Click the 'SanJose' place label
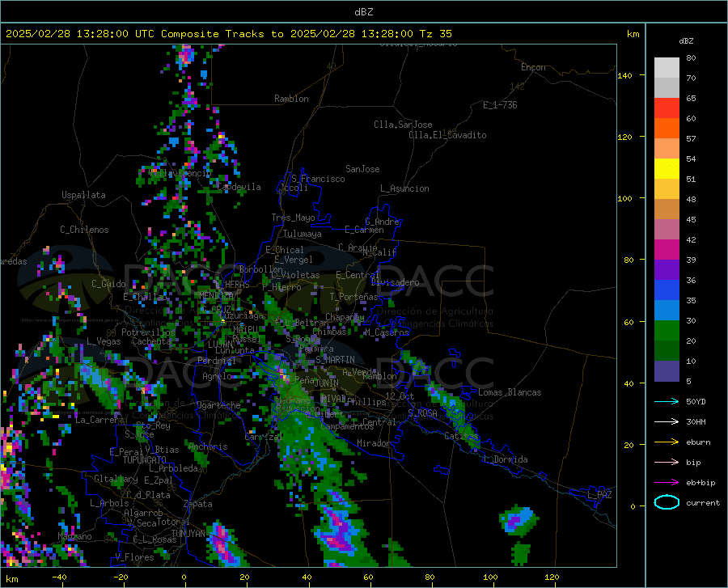 (x=362, y=169)
